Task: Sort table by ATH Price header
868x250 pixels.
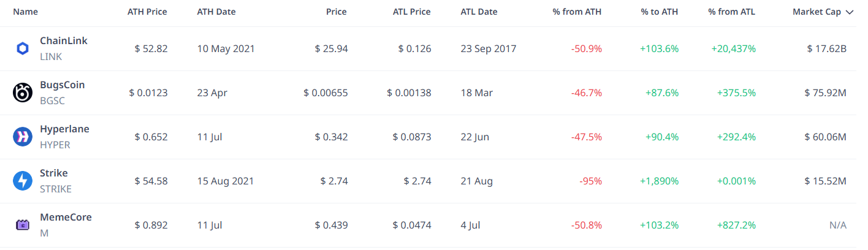Action: coord(147,12)
